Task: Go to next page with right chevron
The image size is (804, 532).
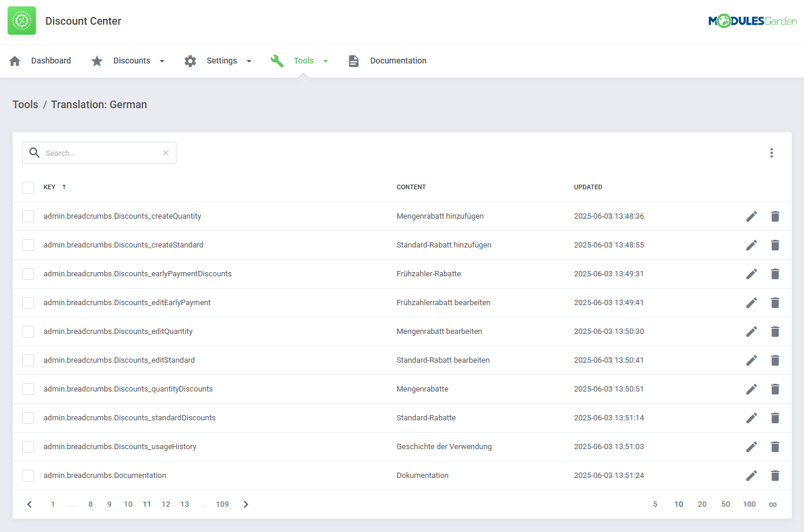Action: point(246,504)
